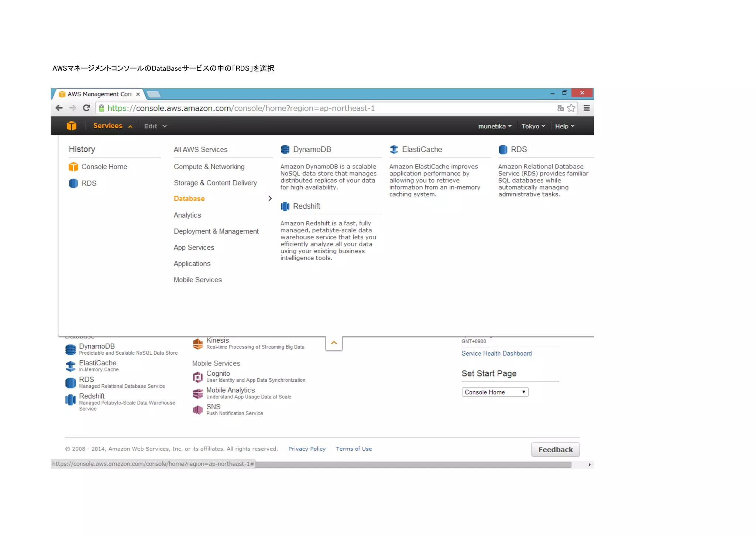Click the Cognito link in the service list

point(218,374)
